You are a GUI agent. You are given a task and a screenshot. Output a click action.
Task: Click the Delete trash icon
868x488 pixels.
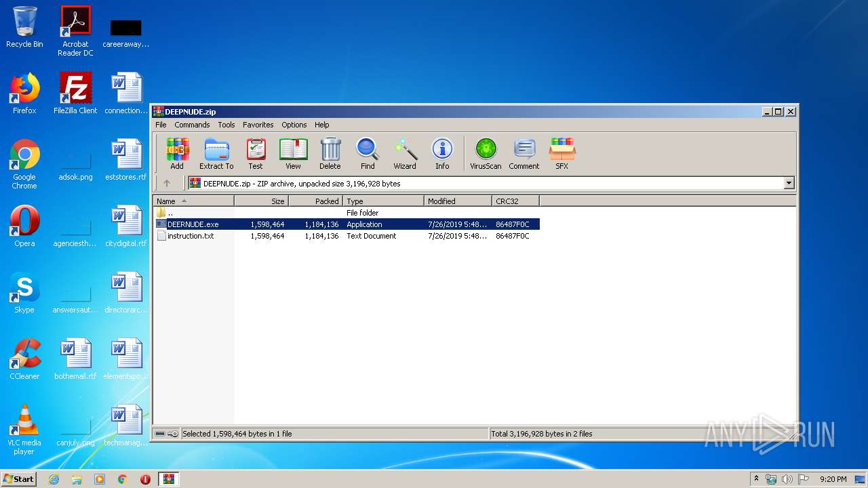click(330, 153)
